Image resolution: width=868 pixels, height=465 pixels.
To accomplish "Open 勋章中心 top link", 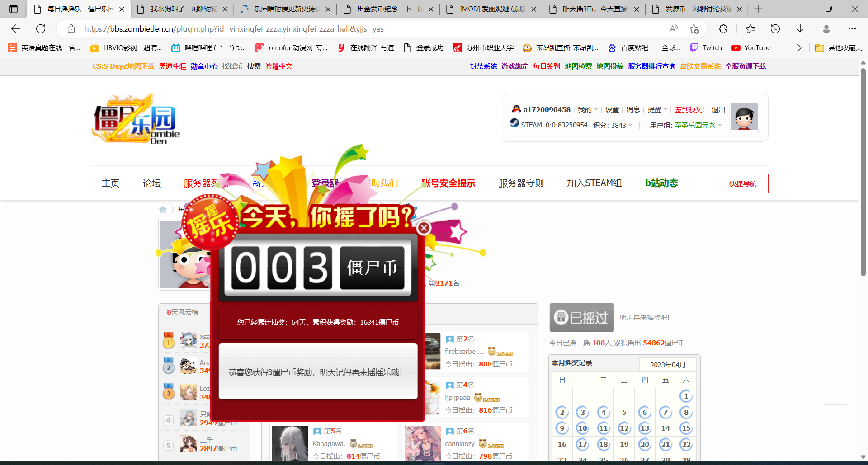I will click(x=204, y=66).
